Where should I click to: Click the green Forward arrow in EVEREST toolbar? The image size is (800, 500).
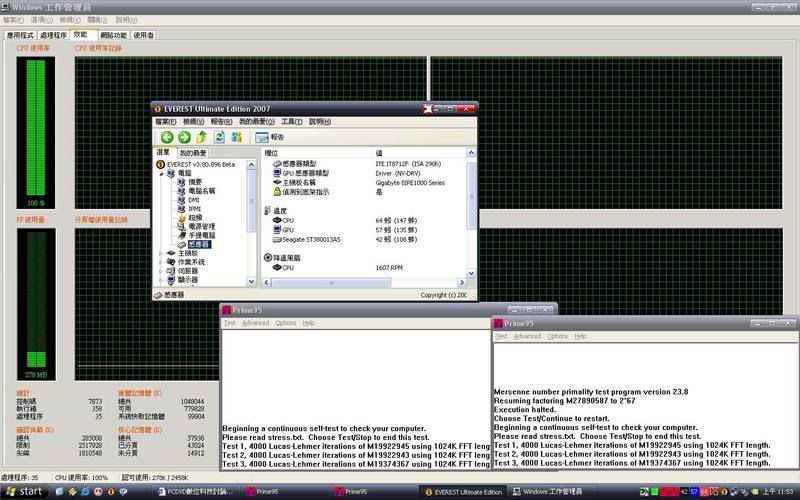coord(184,137)
